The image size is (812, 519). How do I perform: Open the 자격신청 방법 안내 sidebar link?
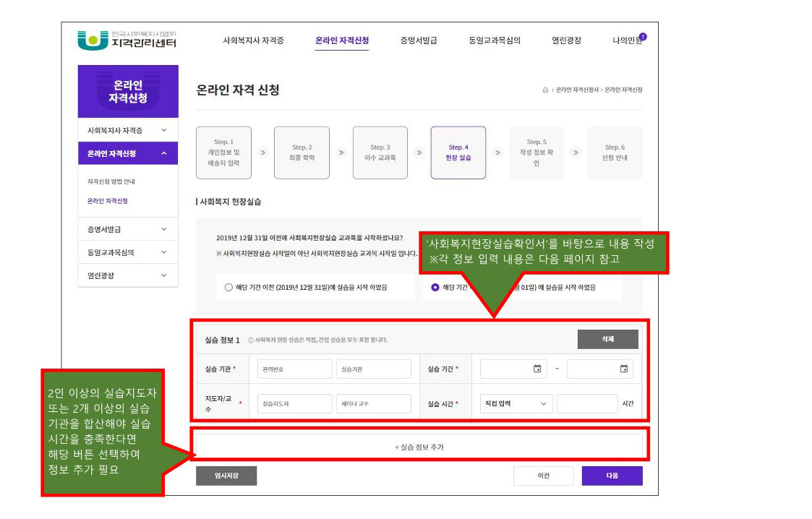[x=111, y=181]
